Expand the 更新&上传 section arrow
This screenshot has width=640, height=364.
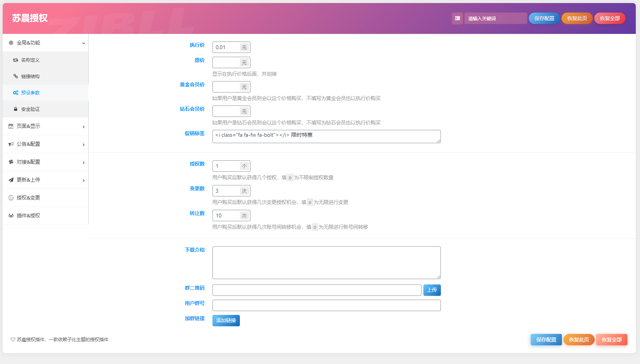(83, 180)
